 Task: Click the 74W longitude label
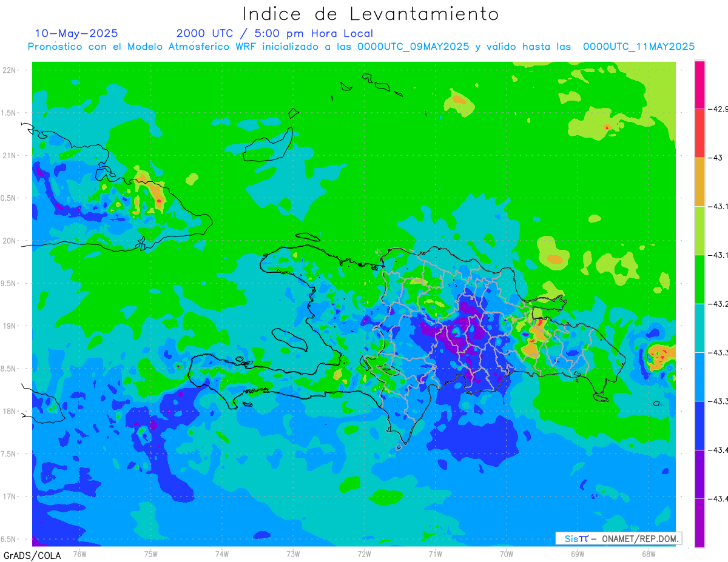[x=222, y=554]
